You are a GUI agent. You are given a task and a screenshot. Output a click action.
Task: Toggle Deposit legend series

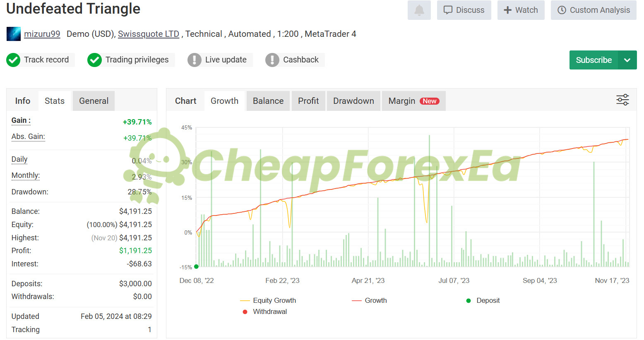click(483, 300)
